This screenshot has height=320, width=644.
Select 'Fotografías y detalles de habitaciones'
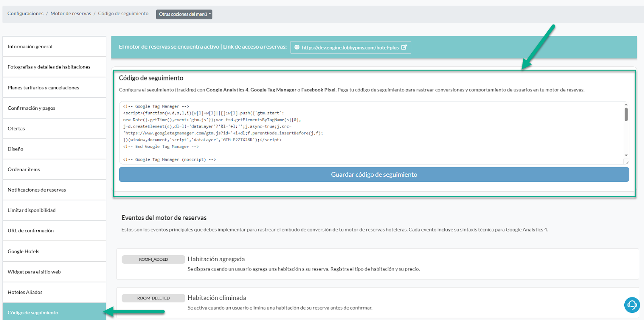click(x=49, y=67)
